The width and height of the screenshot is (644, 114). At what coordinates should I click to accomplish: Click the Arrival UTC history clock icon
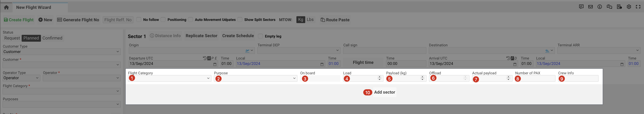point(508,58)
